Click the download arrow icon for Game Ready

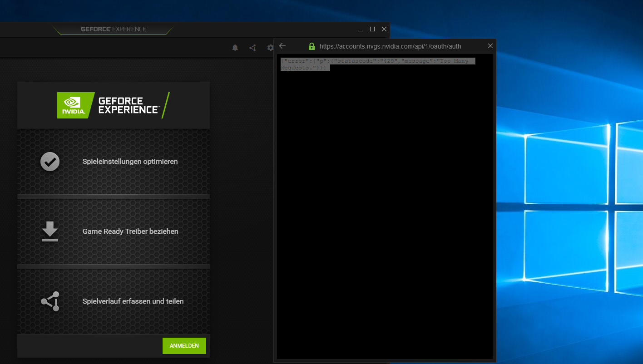50,231
